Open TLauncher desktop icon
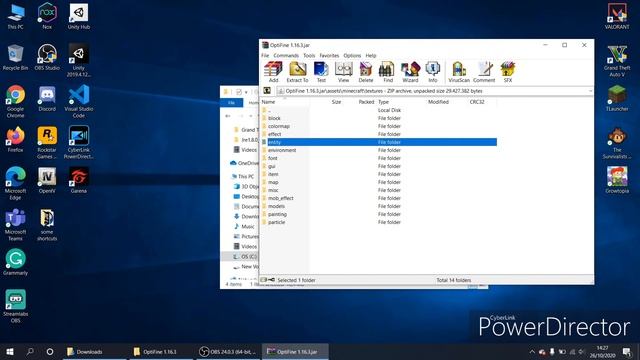Viewport: 640px width, 360px height. 617,98
